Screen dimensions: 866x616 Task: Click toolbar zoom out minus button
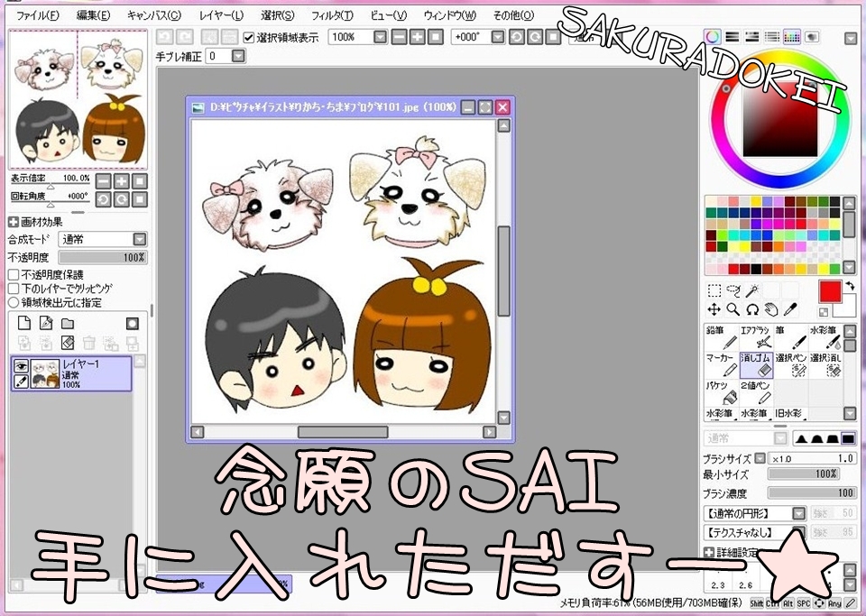399,37
